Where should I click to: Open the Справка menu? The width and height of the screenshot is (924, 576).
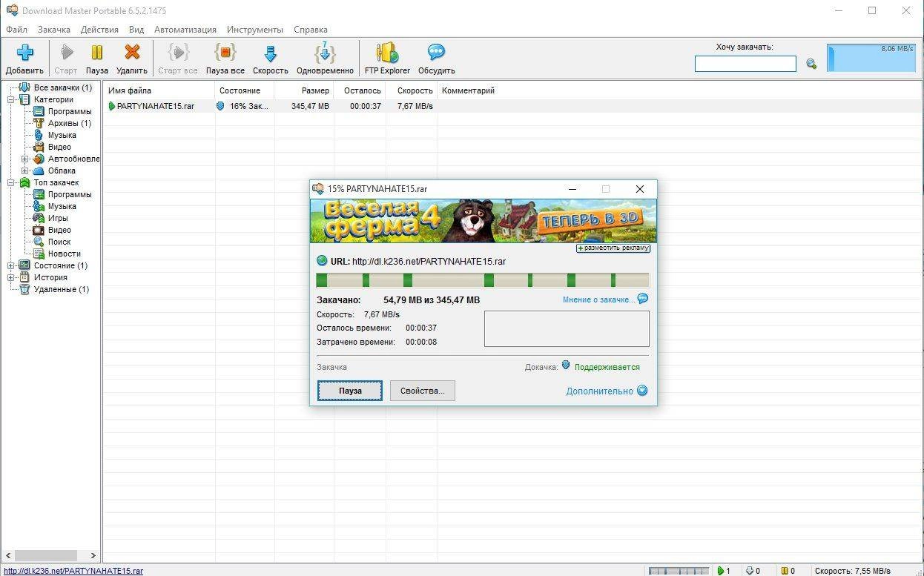[x=311, y=30]
